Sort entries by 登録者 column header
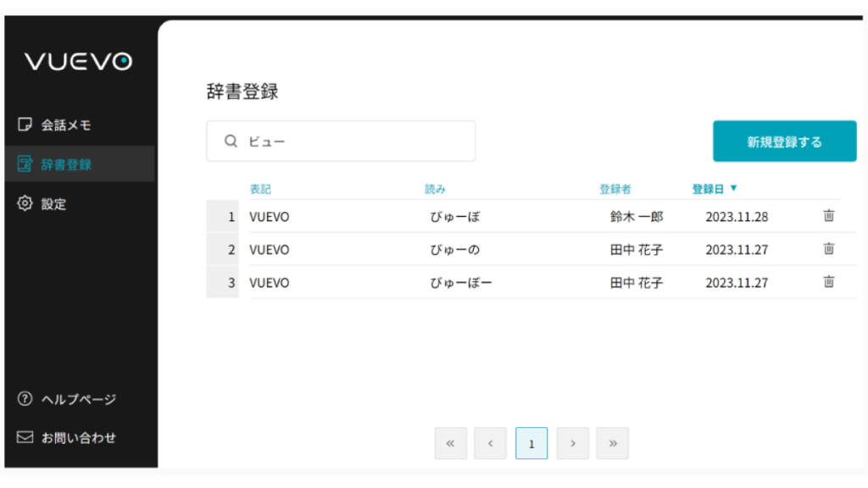 pyautogui.click(x=615, y=189)
